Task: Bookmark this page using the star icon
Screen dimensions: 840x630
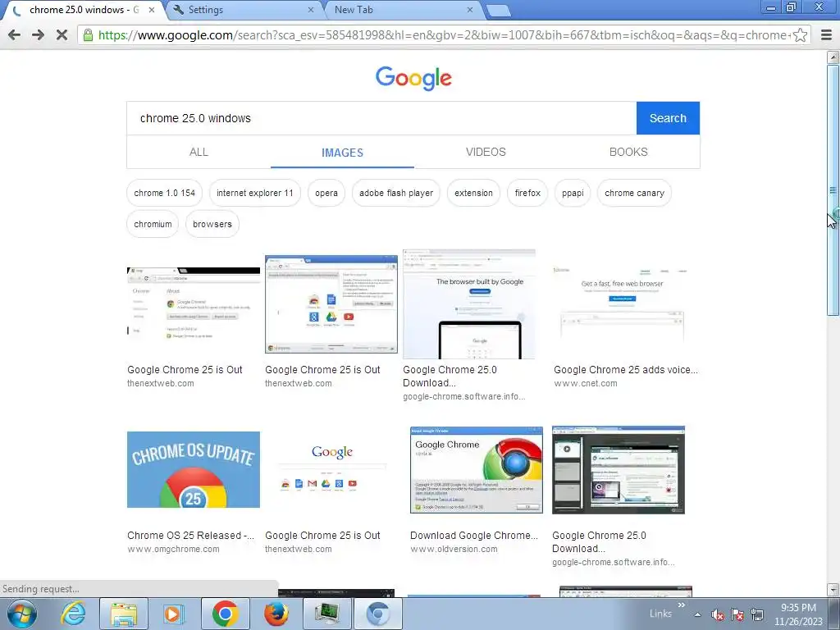Action: tap(800, 35)
